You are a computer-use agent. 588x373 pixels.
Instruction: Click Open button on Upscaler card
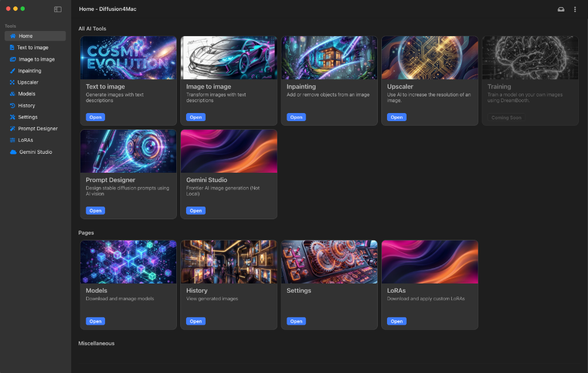396,117
